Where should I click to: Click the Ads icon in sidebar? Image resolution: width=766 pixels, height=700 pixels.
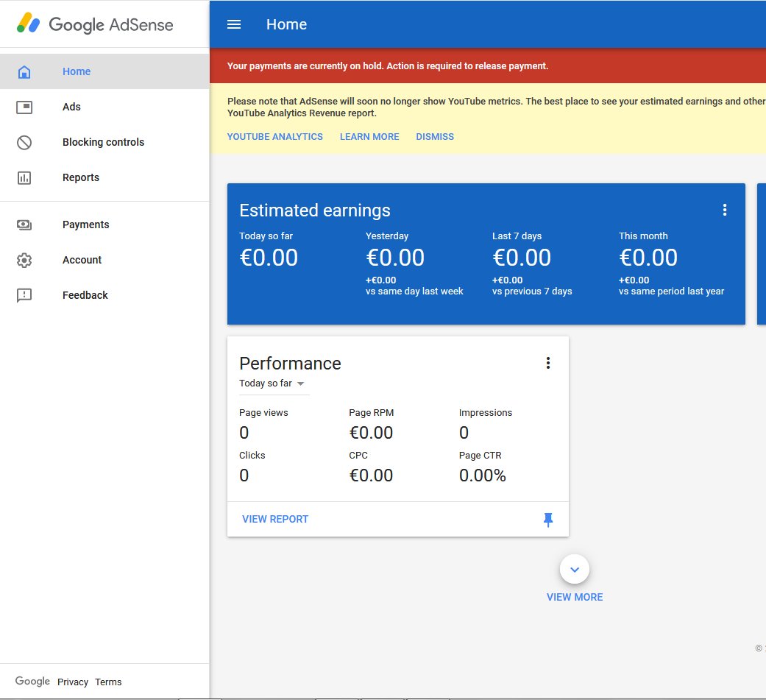point(24,107)
